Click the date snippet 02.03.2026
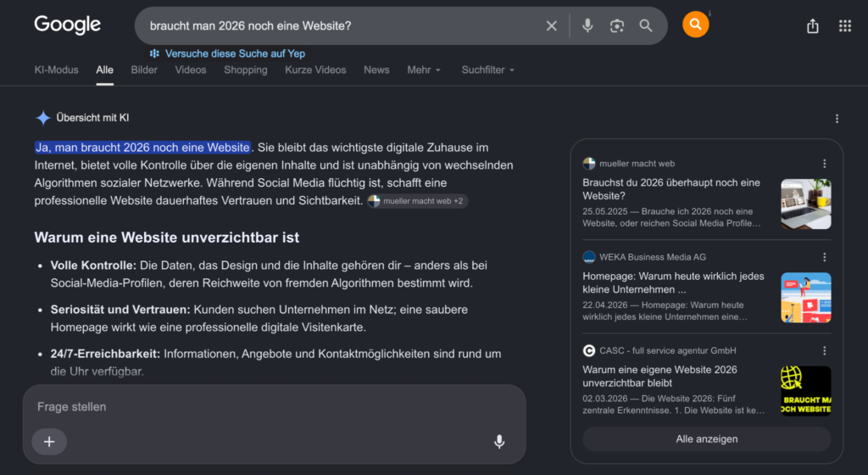The width and height of the screenshot is (868, 475). pos(605,398)
